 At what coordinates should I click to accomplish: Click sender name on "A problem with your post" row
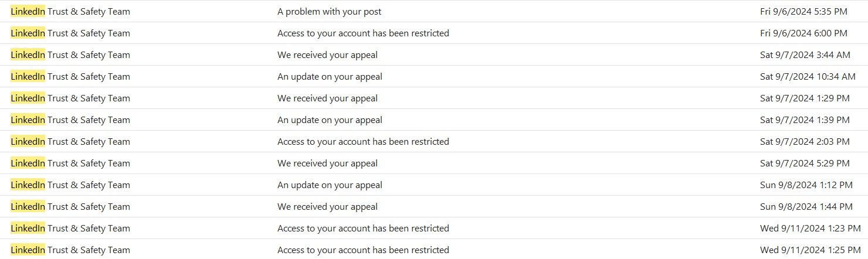(70, 12)
